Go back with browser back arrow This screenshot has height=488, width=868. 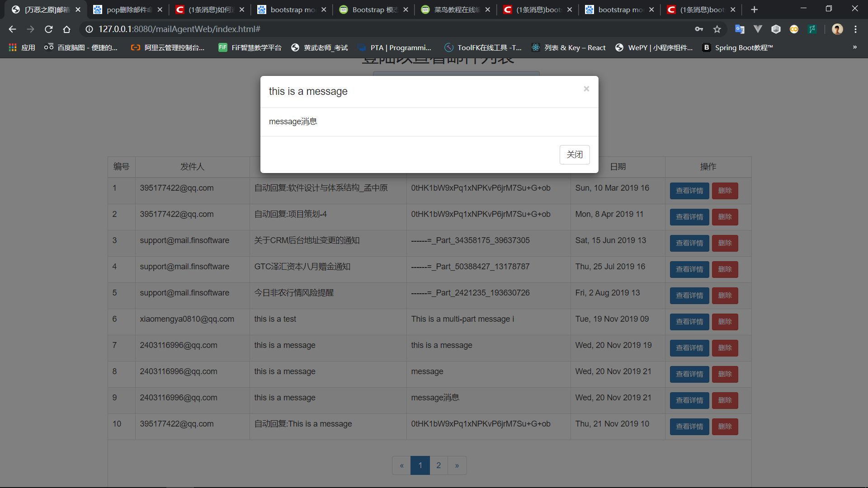tap(13, 29)
